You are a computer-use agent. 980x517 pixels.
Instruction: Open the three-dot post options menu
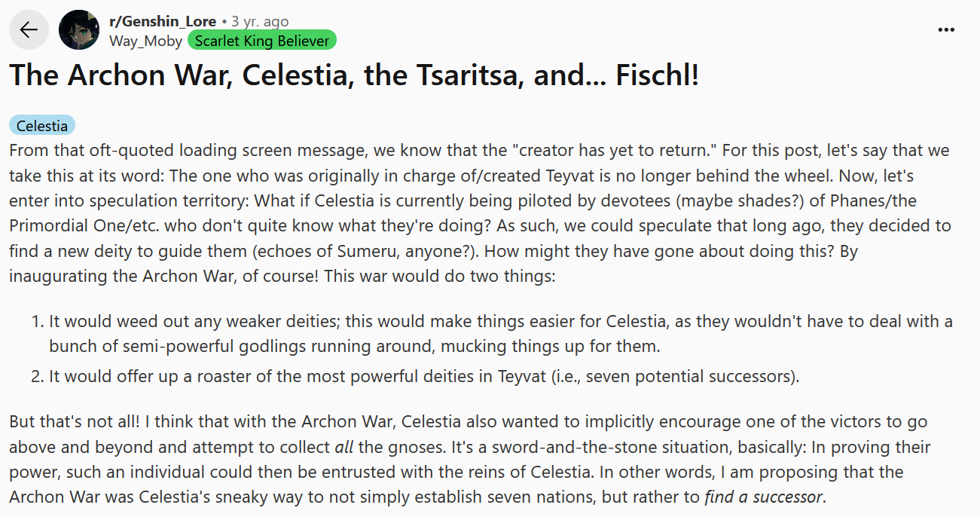point(946,30)
